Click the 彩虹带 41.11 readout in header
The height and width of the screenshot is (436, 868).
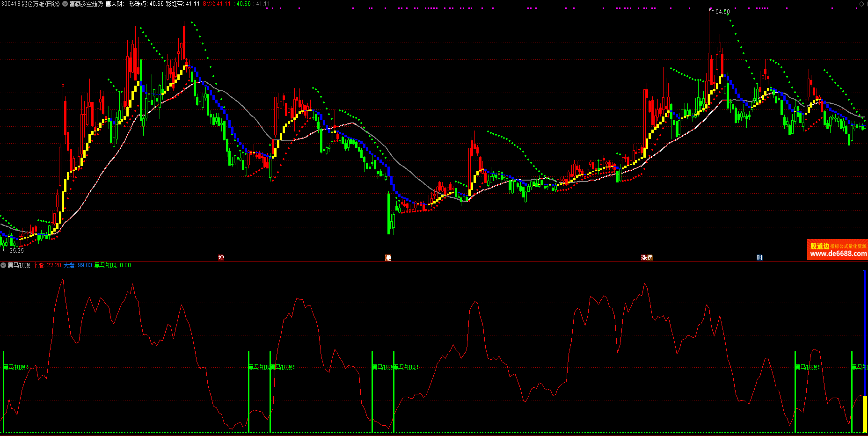point(182,4)
